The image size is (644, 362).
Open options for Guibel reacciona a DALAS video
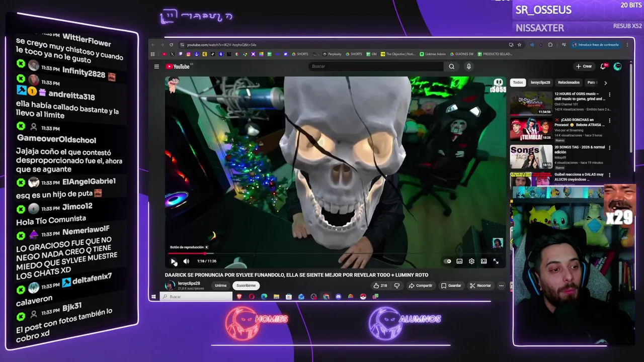coord(609,175)
